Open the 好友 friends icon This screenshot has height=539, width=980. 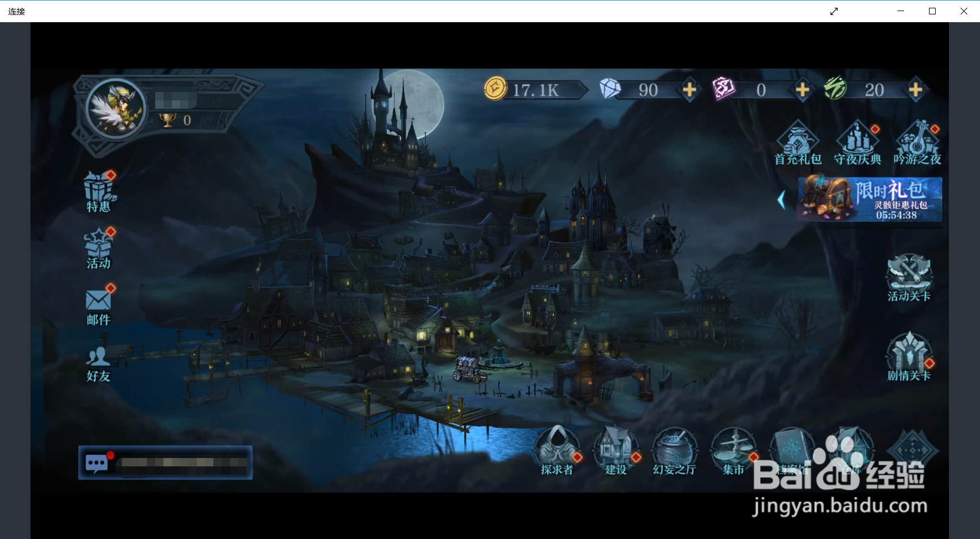99,364
